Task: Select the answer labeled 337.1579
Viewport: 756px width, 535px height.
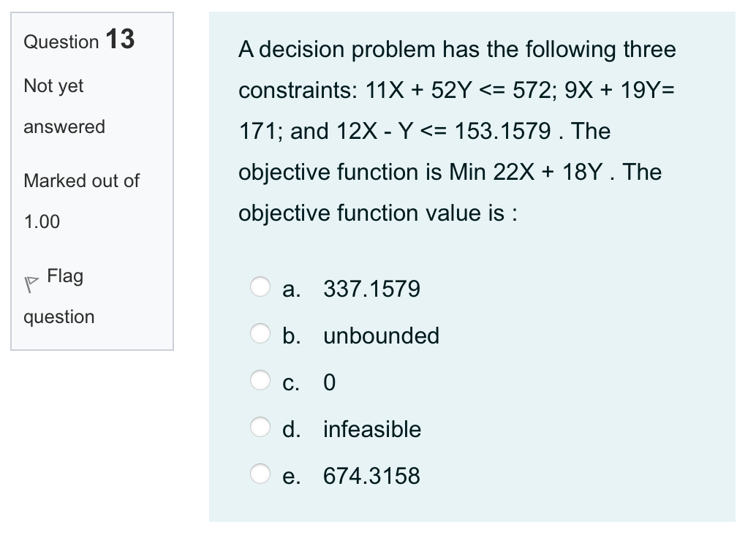Action: pos(260,287)
